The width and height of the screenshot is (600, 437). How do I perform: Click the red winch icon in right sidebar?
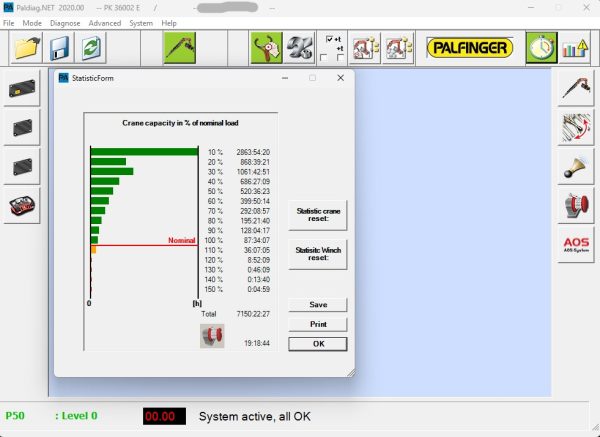coord(576,205)
